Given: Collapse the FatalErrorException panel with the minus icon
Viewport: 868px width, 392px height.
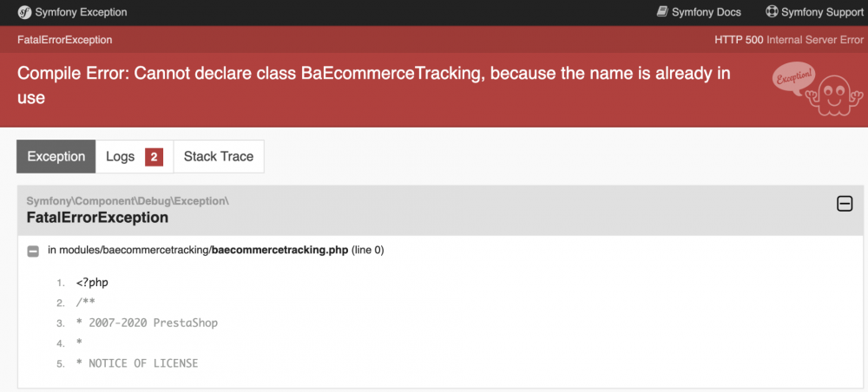Looking at the screenshot, I should click(845, 205).
